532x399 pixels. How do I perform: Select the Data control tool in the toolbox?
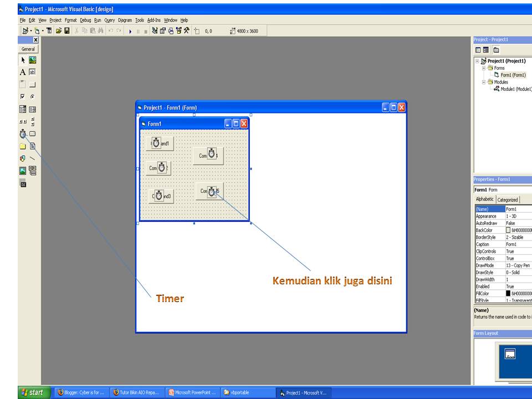pos(33,170)
